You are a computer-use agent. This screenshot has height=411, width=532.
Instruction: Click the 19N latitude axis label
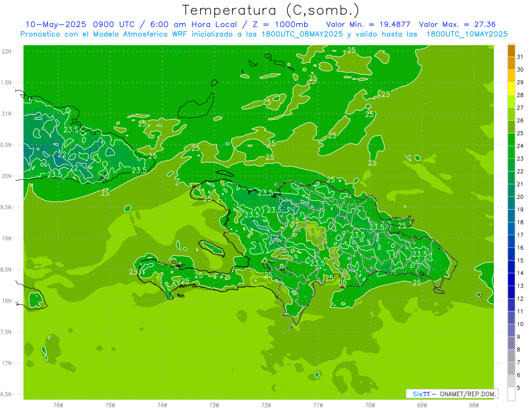pyautogui.click(x=7, y=239)
